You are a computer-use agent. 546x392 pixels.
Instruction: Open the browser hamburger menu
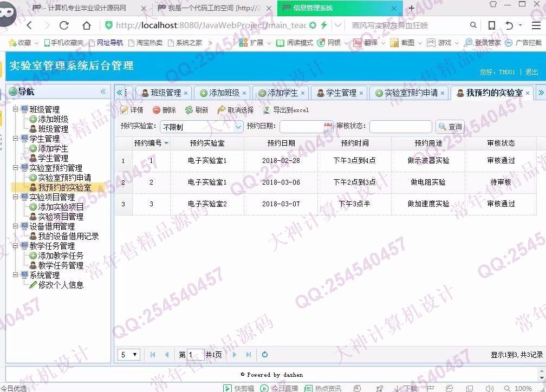(x=536, y=25)
